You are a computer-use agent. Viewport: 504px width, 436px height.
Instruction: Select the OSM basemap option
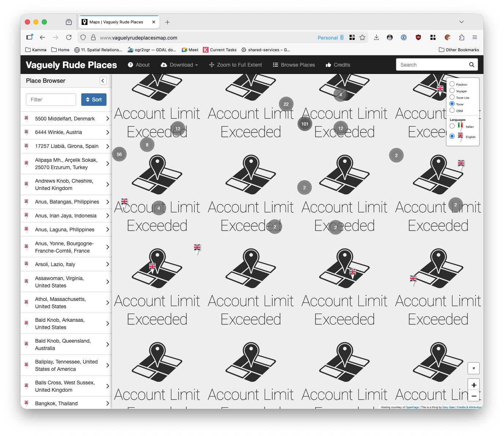(x=452, y=111)
